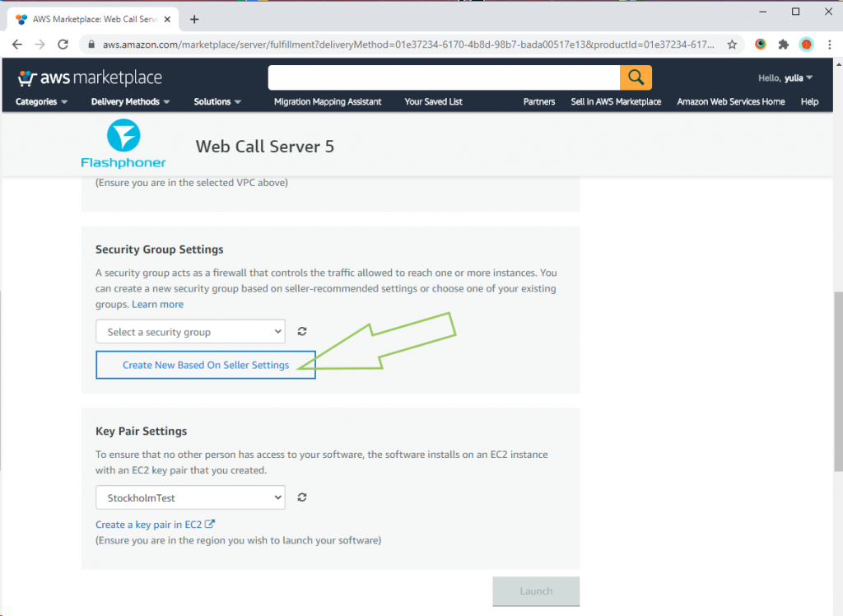The width and height of the screenshot is (843, 616).
Task: Minimize the Chrome window
Action: 763,12
